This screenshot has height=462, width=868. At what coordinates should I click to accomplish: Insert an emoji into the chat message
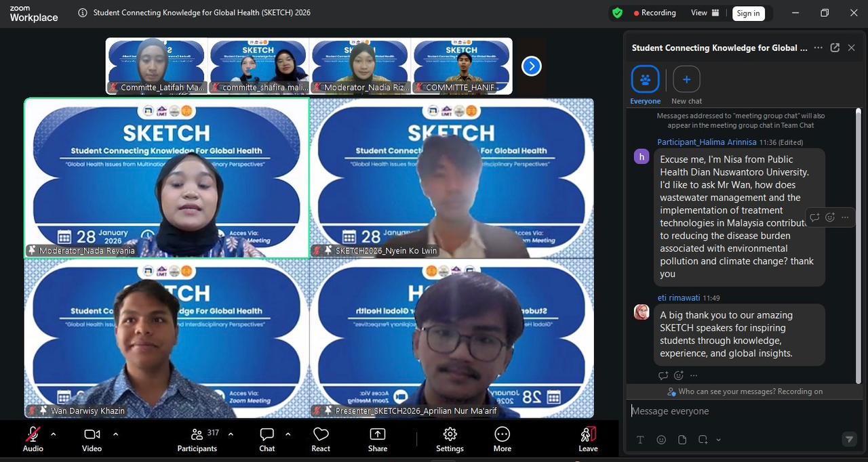pos(661,440)
